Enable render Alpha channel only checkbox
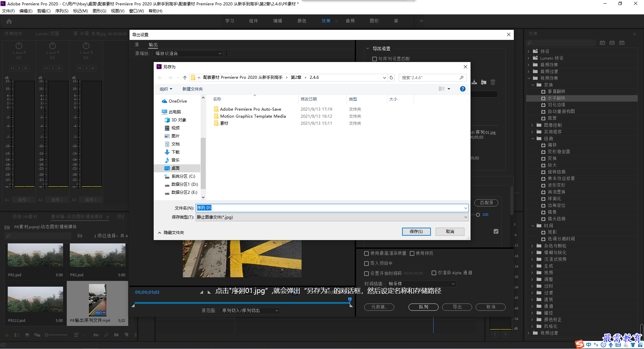Viewport: 644px width, 349px height. tap(434, 273)
